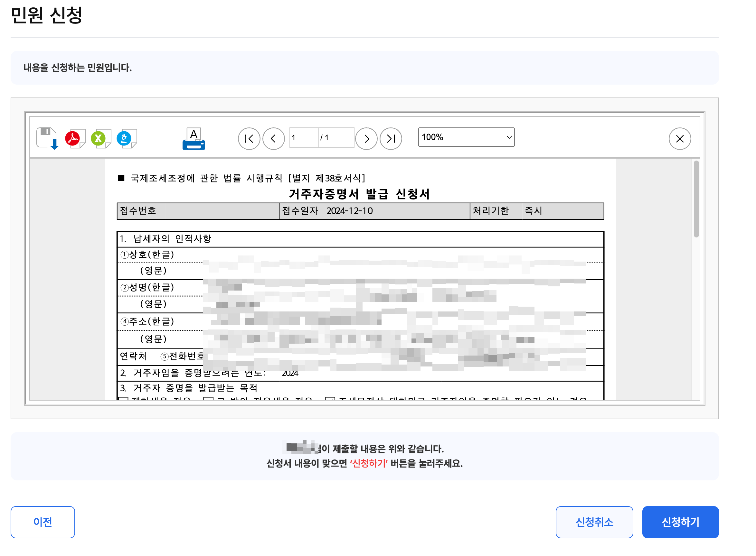Print the application document
Image resolution: width=756 pixels, height=556 pixels.
click(x=194, y=138)
